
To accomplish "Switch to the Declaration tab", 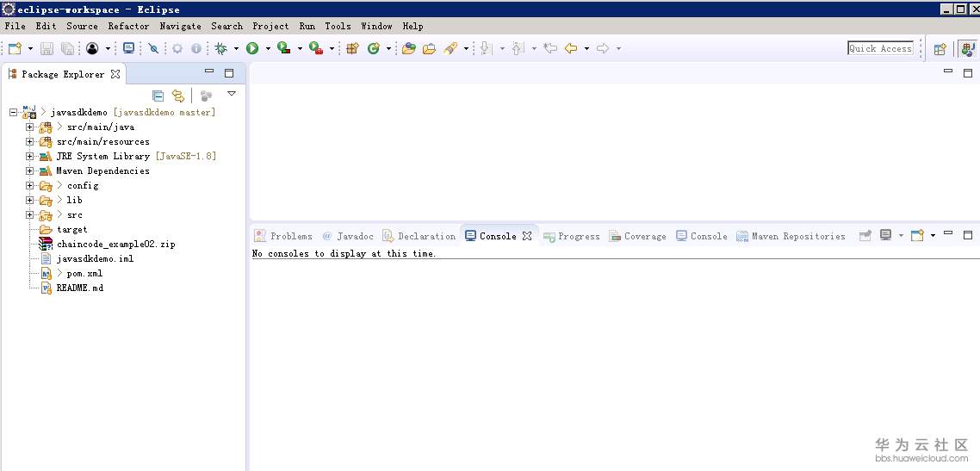I will pyautogui.click(x=419, y=236).
